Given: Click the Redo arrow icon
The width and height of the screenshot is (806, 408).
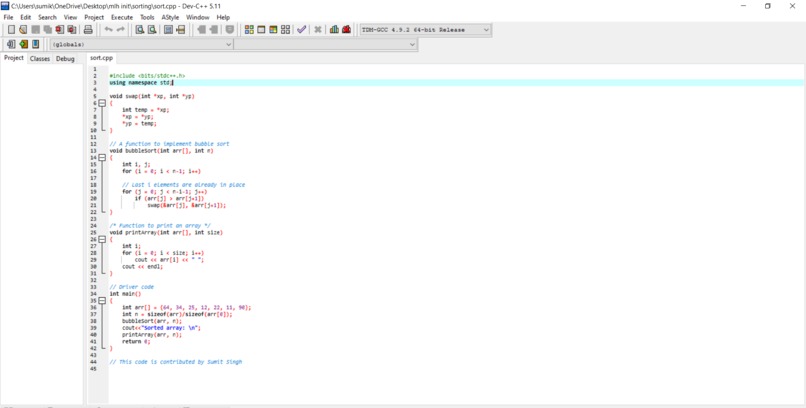Looking at the screenshot, I should point(120,30).
